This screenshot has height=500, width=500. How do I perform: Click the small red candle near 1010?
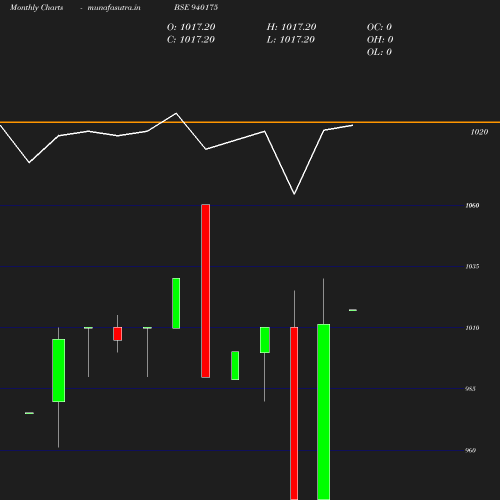click(117, 334)
